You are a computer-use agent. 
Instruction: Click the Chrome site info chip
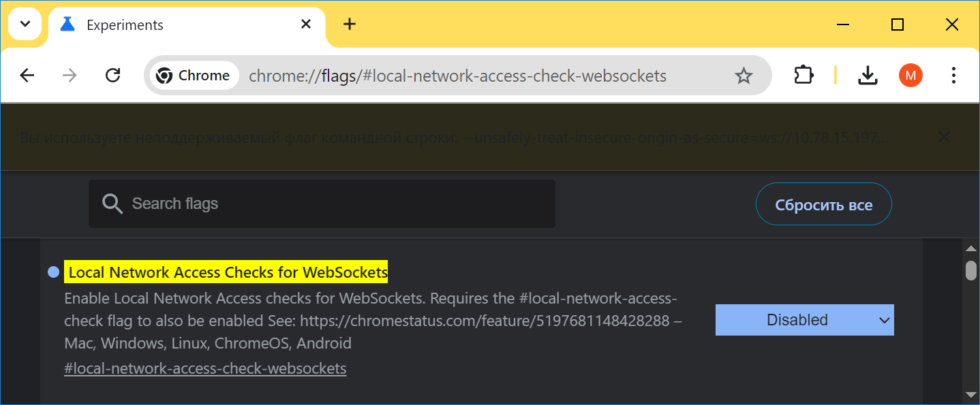194,76
